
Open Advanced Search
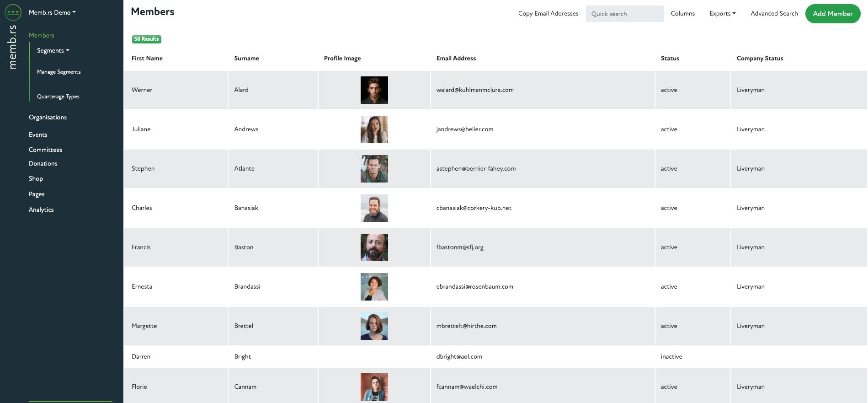tap(774, 14)
